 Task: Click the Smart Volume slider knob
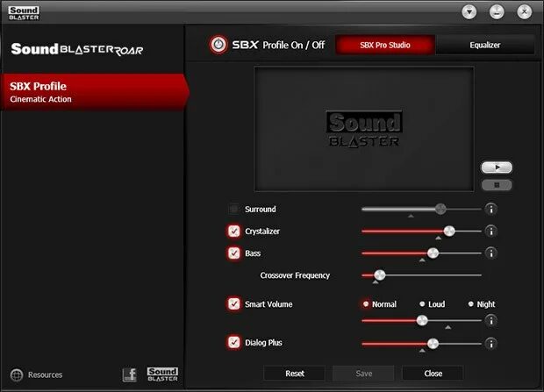coord(422,321)
